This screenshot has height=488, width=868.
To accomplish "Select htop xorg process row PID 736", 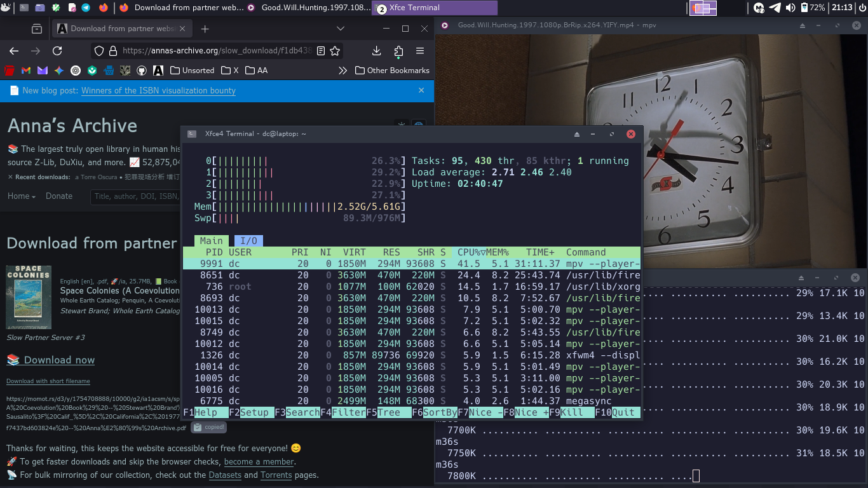I will coord(412,287).
